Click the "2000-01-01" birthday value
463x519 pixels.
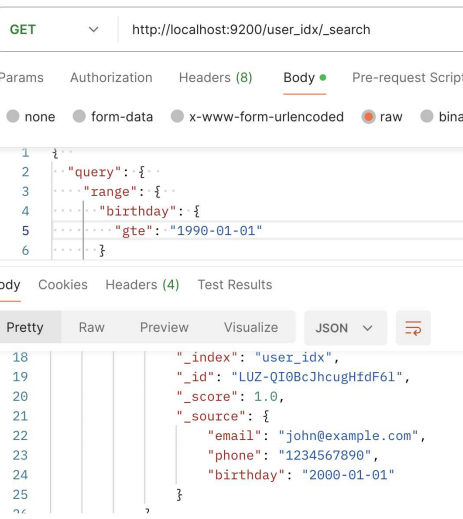coord(348,475)
